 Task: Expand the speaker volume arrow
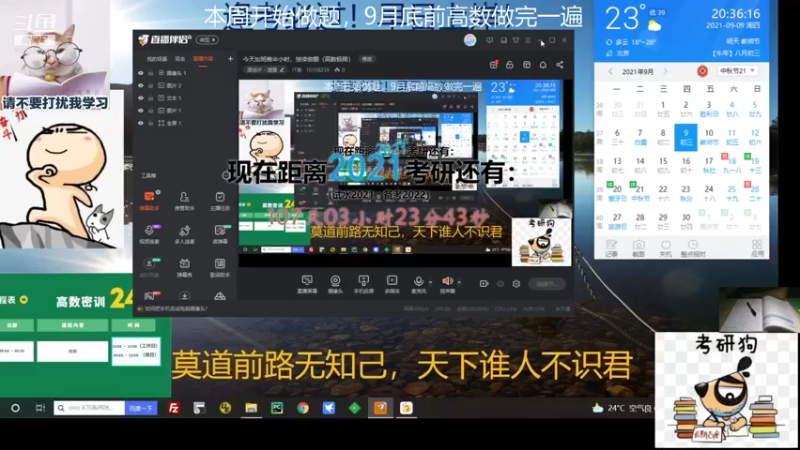[x=459, y=282]
